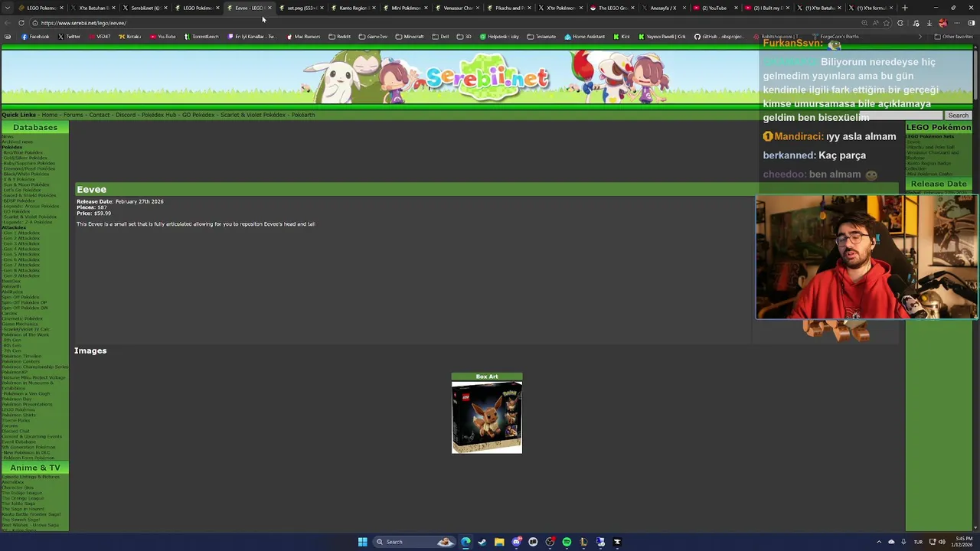Image resolution: width=980 pixels, height=551 pixels.
Task: Open Discord from the taskbar
Action: [x=516, y=542]
